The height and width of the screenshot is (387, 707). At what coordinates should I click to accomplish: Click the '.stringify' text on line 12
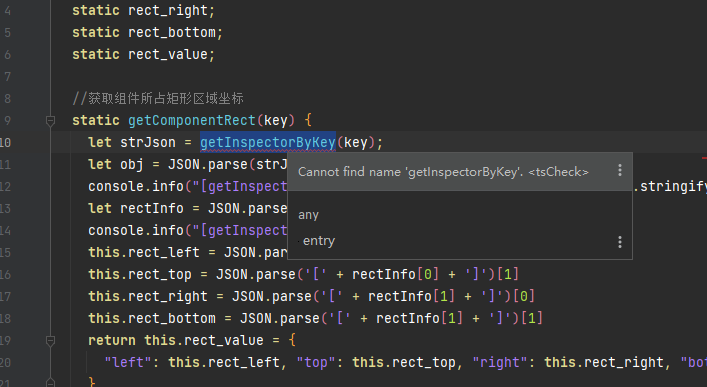(x=670, y=186)
